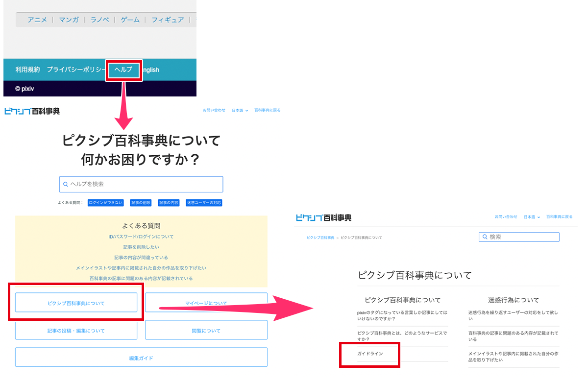The image size is (588, 382).
Task: Click the magnifier icon in the 検索 box
Action: point(485,237)
